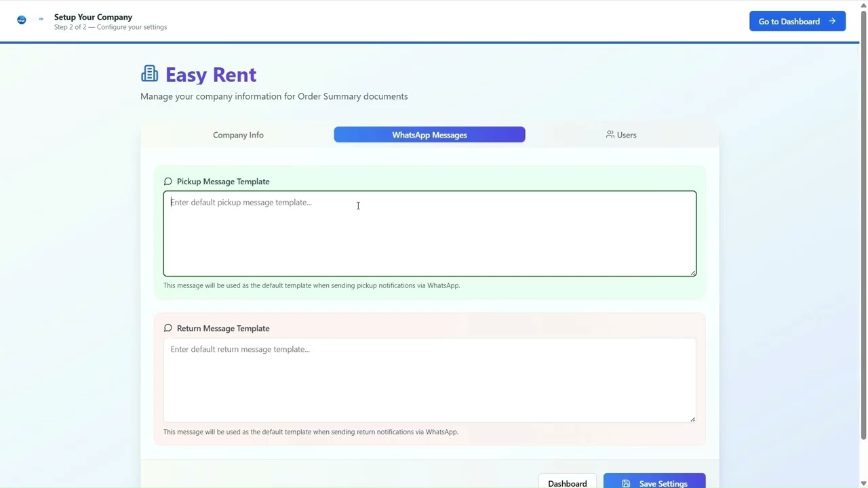Click the users icon on Users tab
This screenshot has height=488, width=868.
[x=610, y=134]
